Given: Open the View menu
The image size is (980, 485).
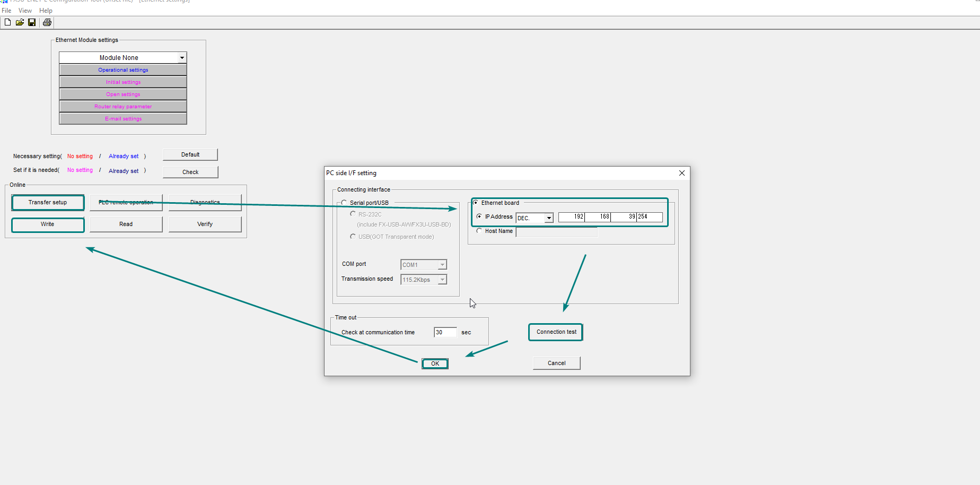Looking at the screenshot, I should point(25,11).
